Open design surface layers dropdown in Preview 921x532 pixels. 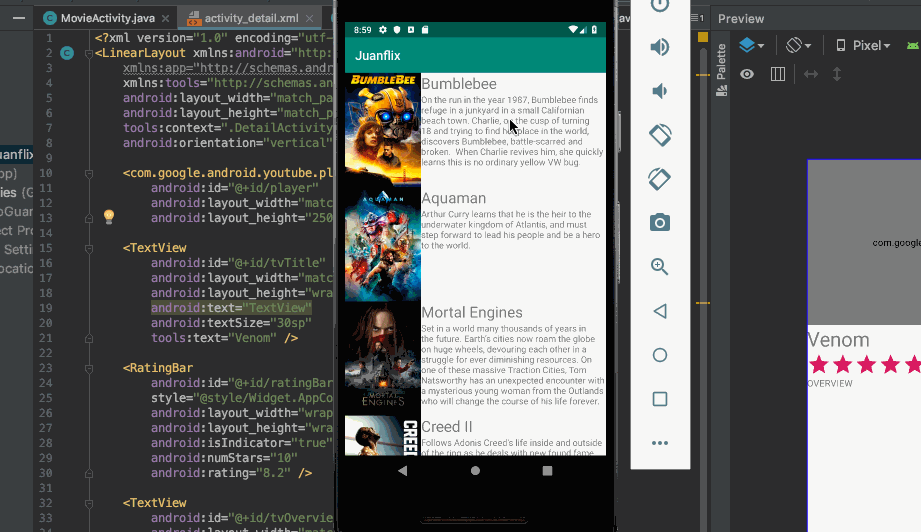(751, 45)
